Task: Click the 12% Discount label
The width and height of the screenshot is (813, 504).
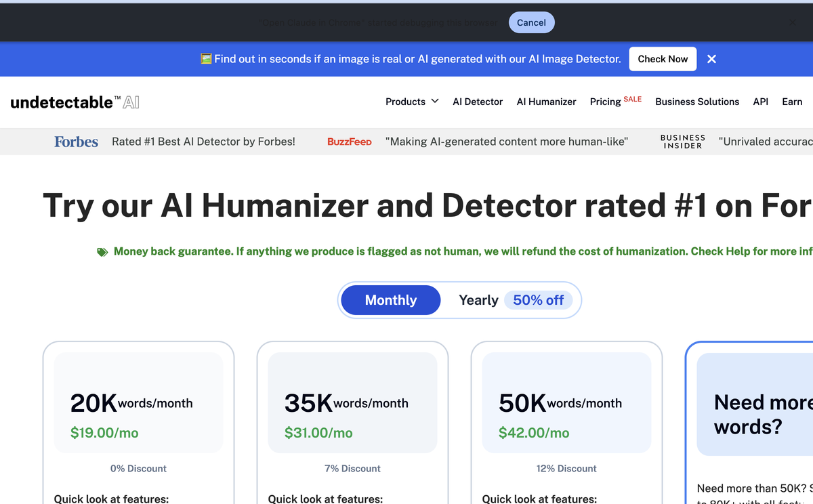Action: pyautogui.click(x=566, y=469)
